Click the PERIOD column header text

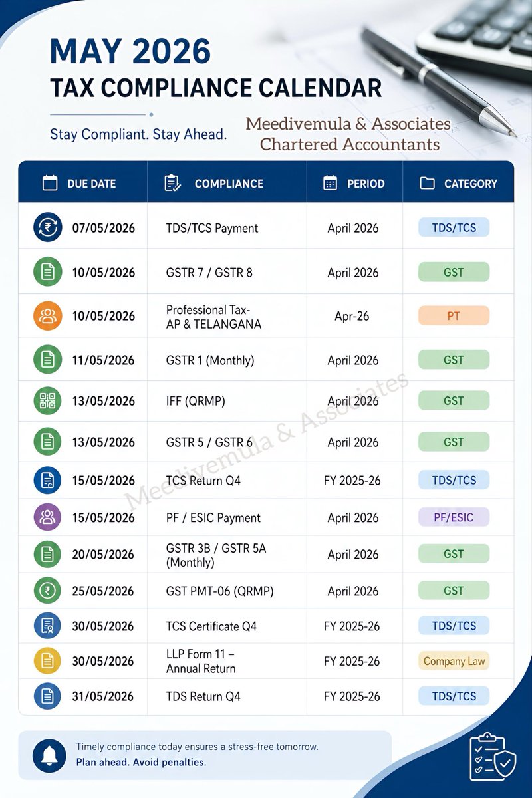pos(366,184)
